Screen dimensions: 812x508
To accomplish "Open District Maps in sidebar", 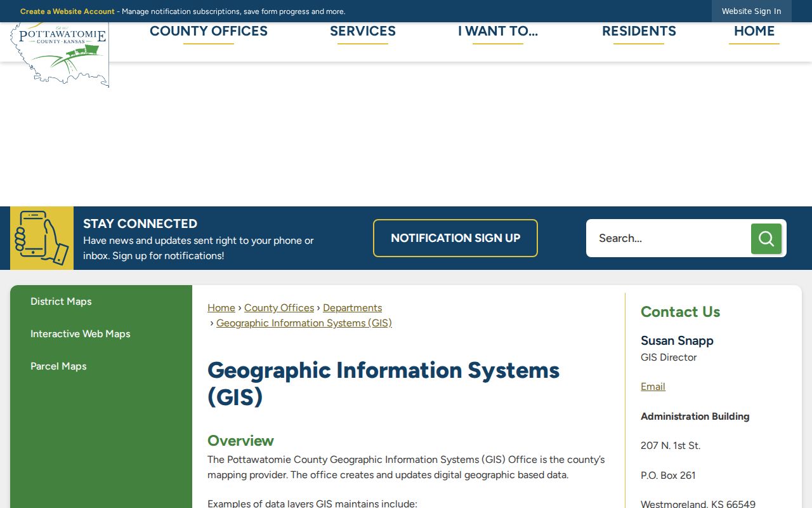I will [x=61, y=302].
